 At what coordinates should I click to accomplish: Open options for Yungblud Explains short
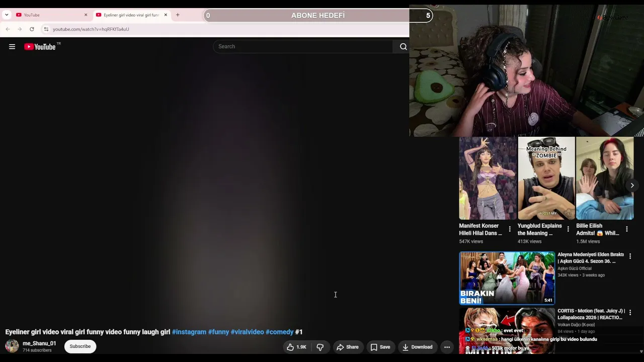pos(568,229)
